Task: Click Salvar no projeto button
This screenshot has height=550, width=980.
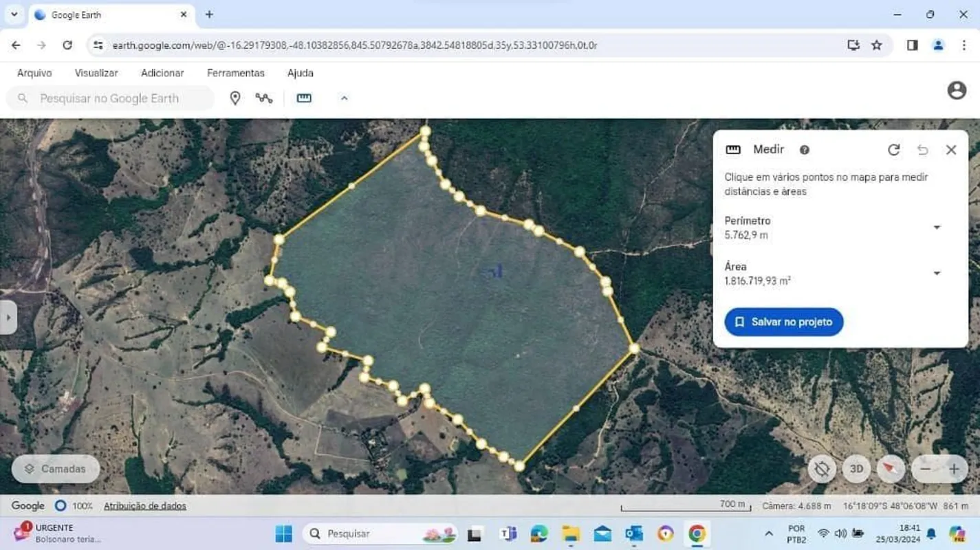Action: pos(784,322)
